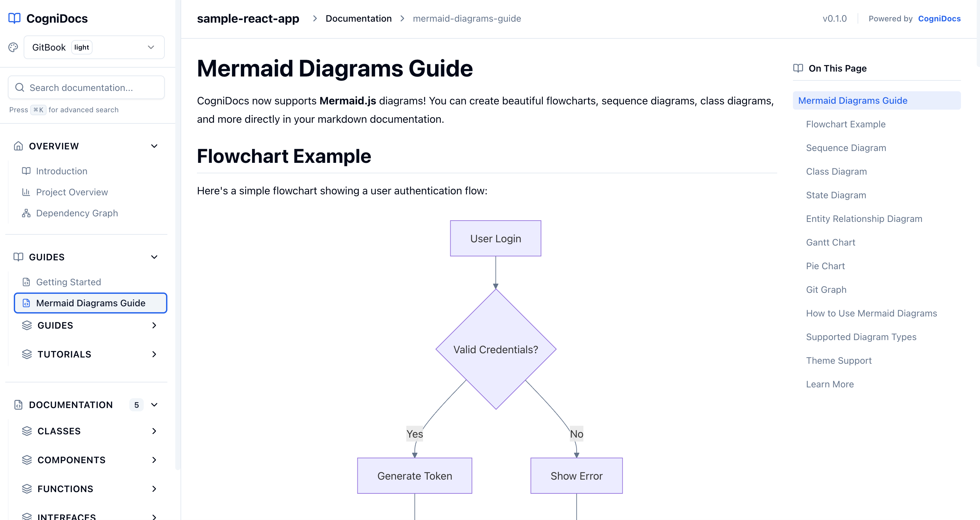Select the home icon next to OVERVIEW

pos(18,146)
